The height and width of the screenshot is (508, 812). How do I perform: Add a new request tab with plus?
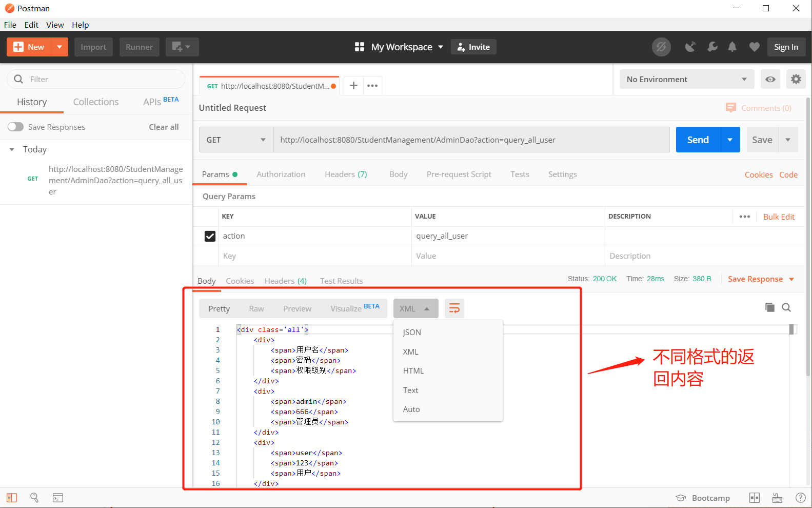point(353,86)
